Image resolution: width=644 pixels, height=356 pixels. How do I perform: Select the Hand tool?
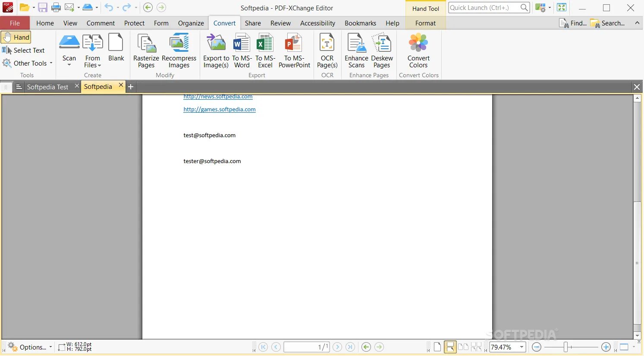pyautogui.click(x=16, y=38)
